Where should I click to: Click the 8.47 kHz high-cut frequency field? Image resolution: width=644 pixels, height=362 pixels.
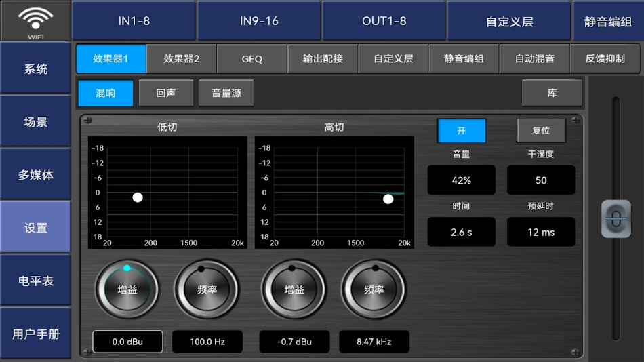coord(374,342)
